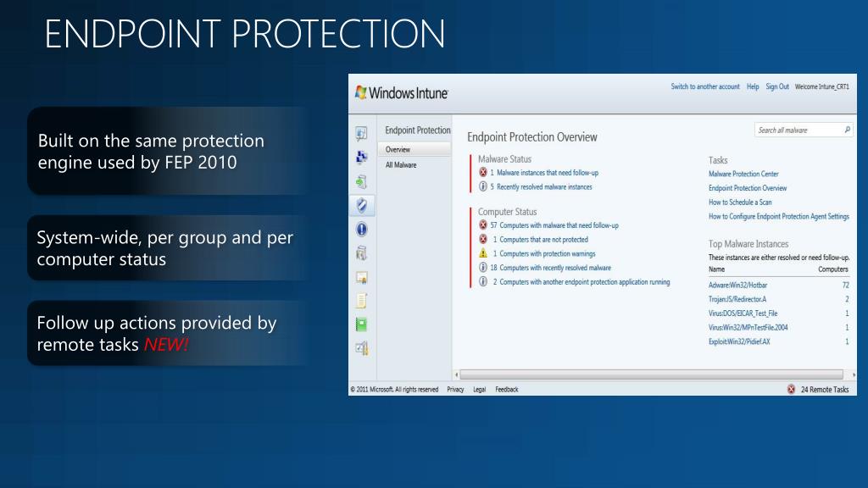Click the 'Endpoint Protection Overview' heading
Viewport: 868px width, 488px height.
(x=532, y=137)
